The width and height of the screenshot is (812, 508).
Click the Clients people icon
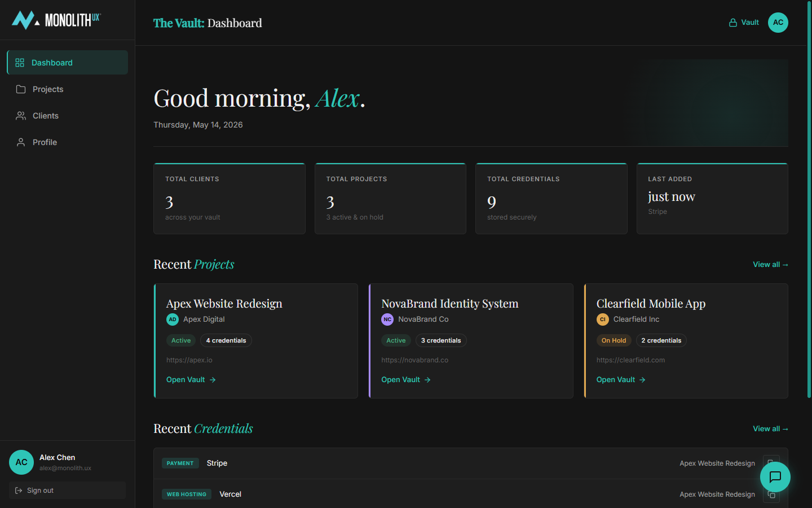(x=21, y=116)
